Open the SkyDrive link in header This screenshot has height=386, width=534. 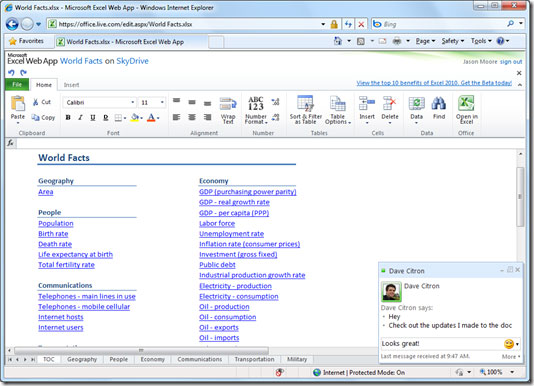point(132,61)
